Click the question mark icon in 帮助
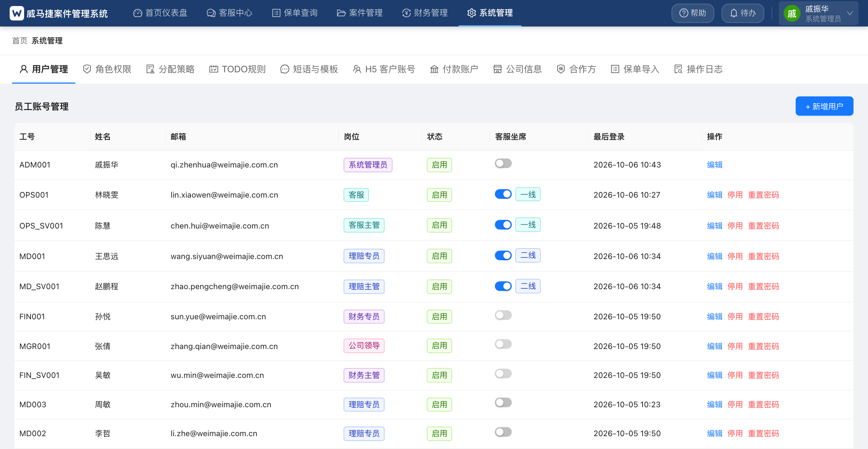The image size is (868, 449). [x=684, y=13]
